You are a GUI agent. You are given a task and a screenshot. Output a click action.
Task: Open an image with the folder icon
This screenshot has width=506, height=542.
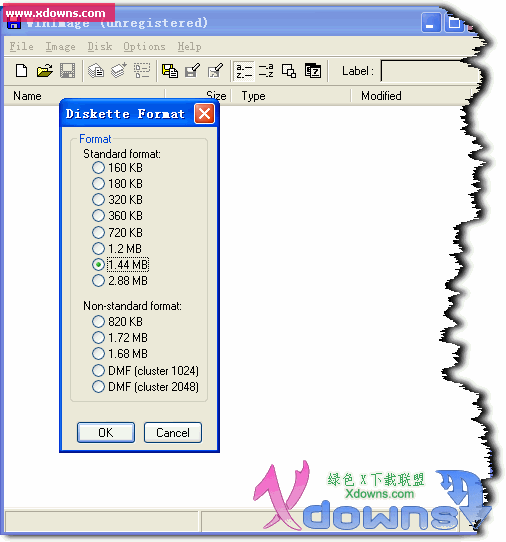[45, 71]
